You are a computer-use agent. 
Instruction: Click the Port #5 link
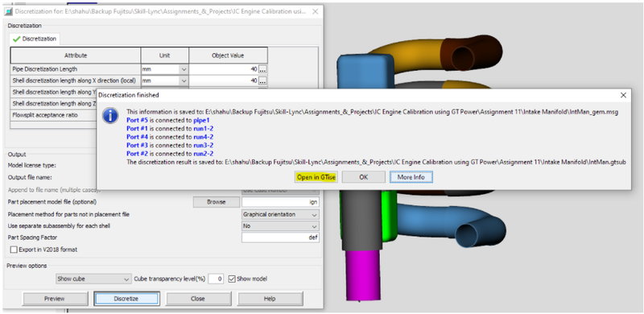137,120
